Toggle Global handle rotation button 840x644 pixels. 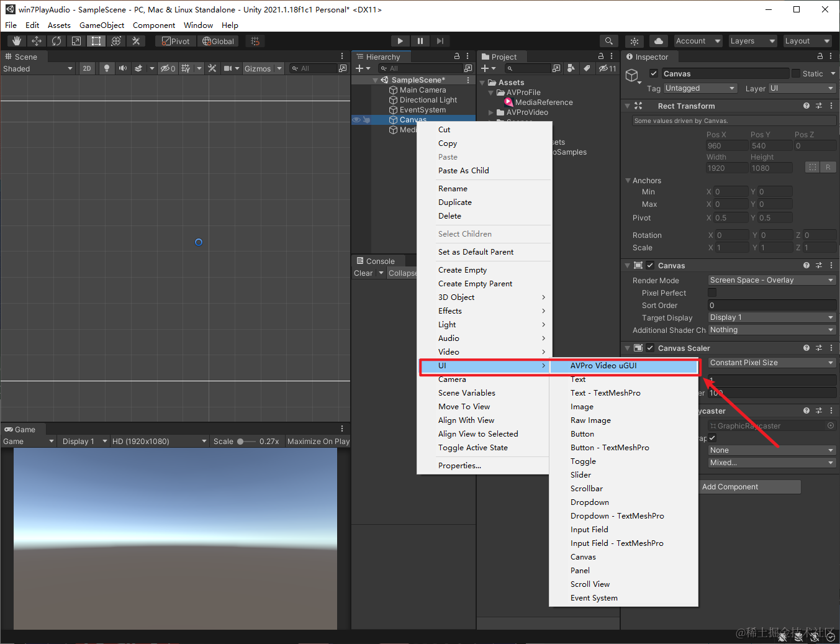point(219,41)
